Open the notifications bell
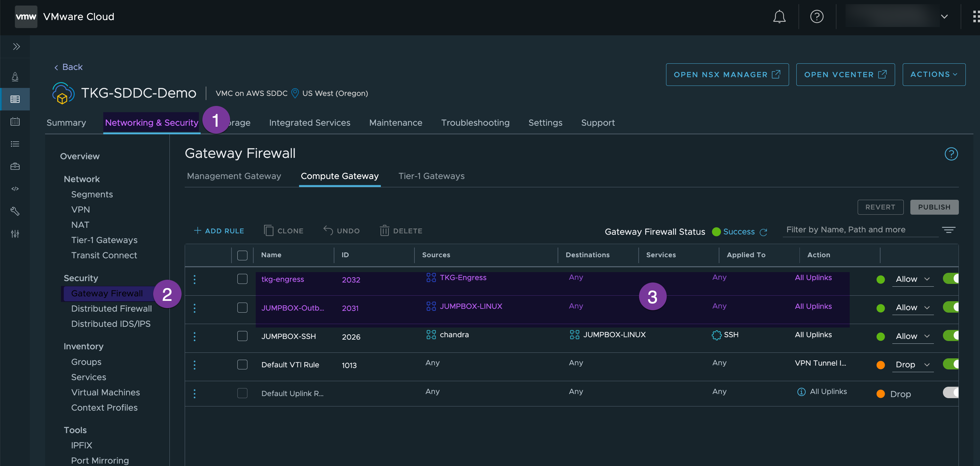 pyautogui.click(x=779, y=17)
